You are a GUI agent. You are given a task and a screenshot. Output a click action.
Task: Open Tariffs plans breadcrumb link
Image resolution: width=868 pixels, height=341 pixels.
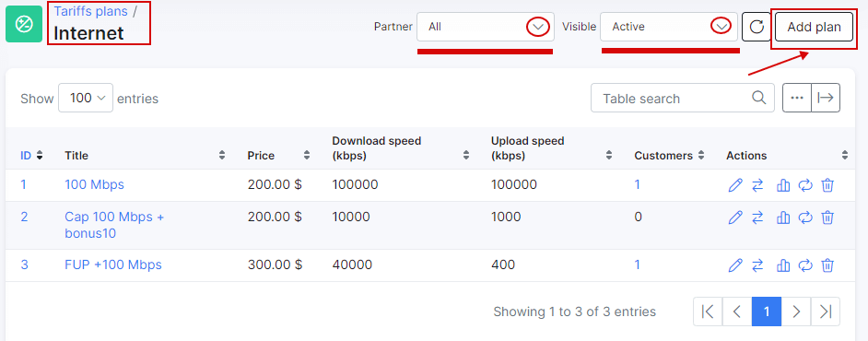(x=90, y=11)
